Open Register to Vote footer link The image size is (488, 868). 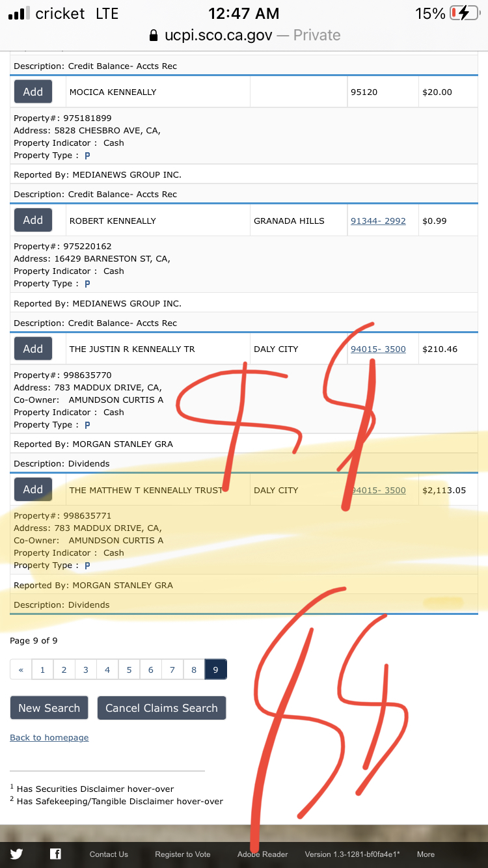[183, 854]
